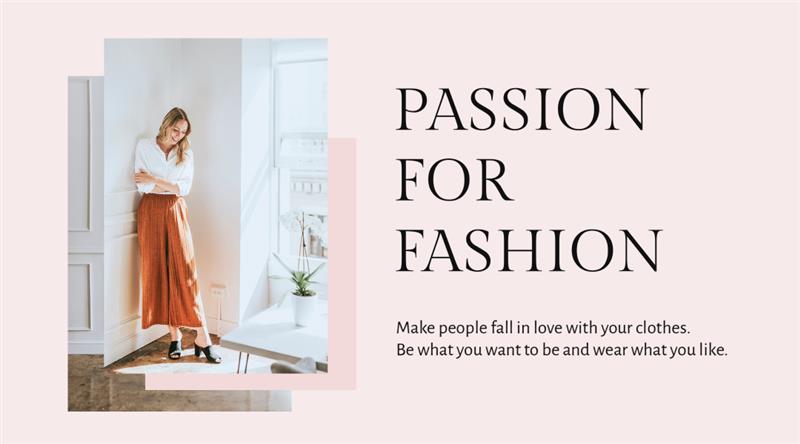Click the wall power outlet near the floor
The image size is (800, 444).
pyautogui.click(x=217, y=292)
